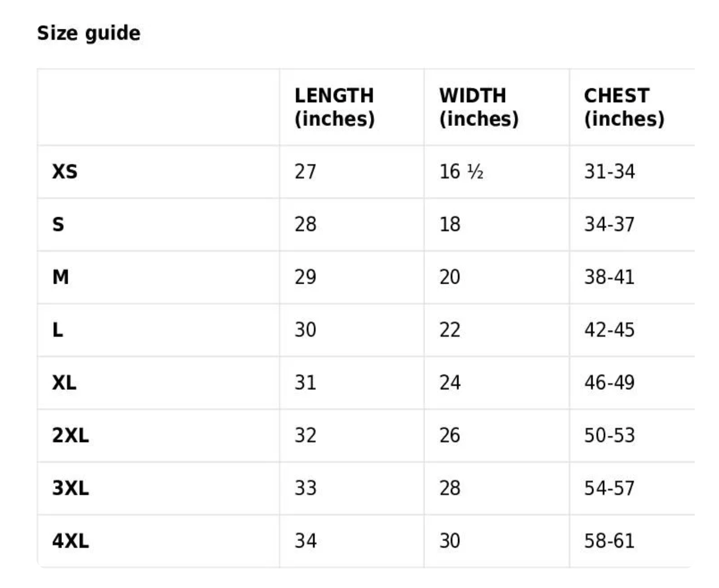
Task: Select the M size row label
Action: [60, 277]
